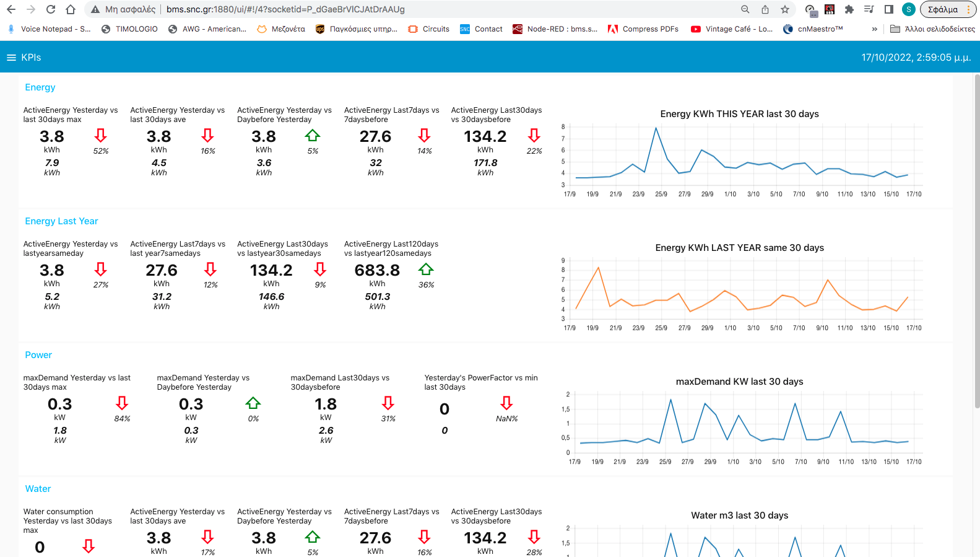The width and height of the screenshot is (980, 557).
Task: Open the KPIs hamburger menu
Action: (x=11, y=58)
